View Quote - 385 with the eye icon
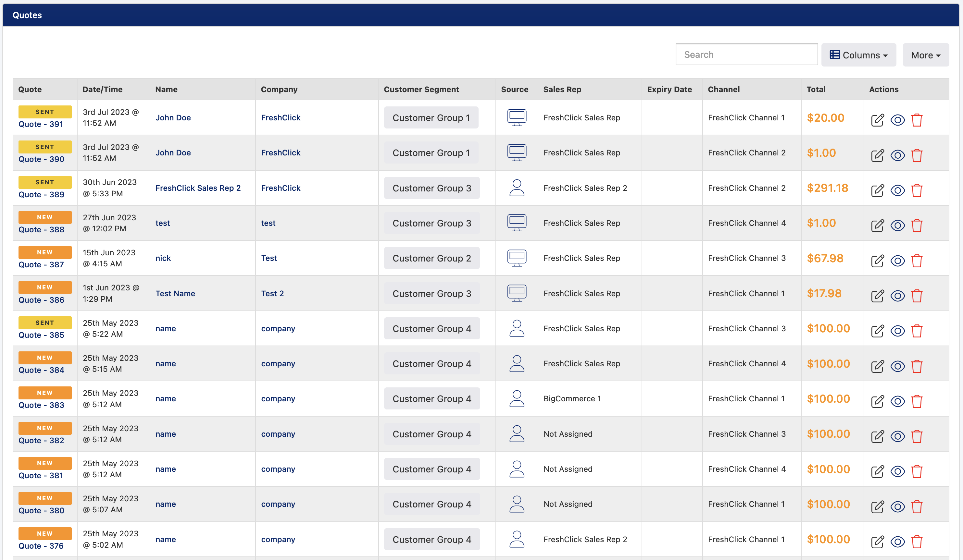Image resolution: width=963 pixels, height=560 pixels. click(x=898, y=331)
